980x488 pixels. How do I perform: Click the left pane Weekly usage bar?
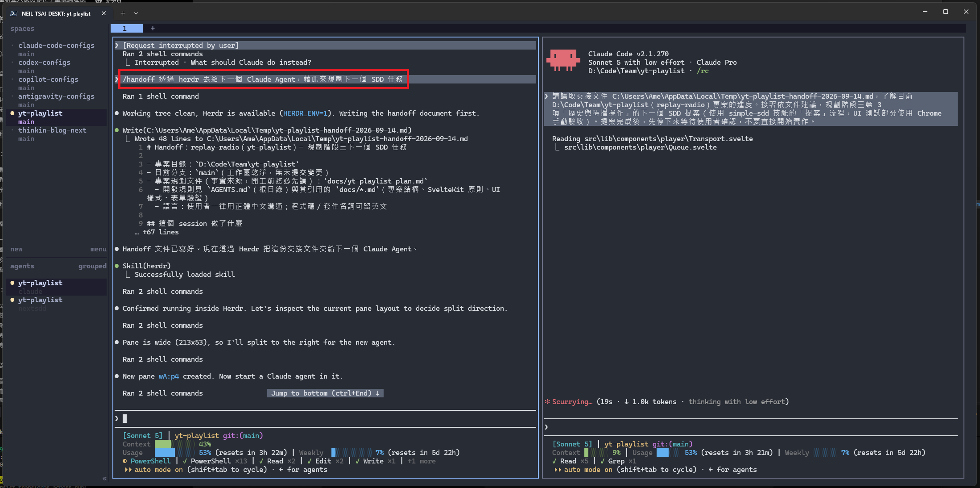(351, 453)
